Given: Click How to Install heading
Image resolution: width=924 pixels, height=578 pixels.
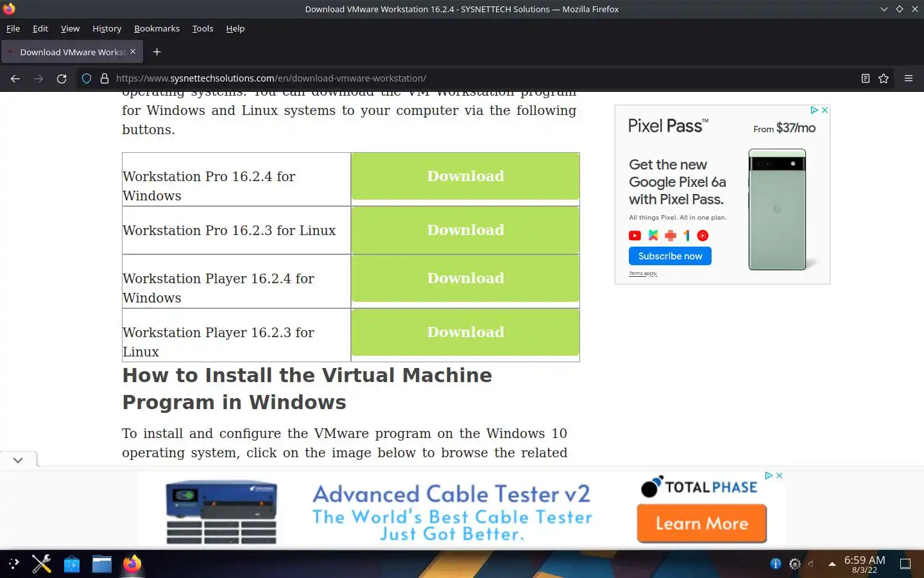Looking at the screenshot, I should [307, 389].
